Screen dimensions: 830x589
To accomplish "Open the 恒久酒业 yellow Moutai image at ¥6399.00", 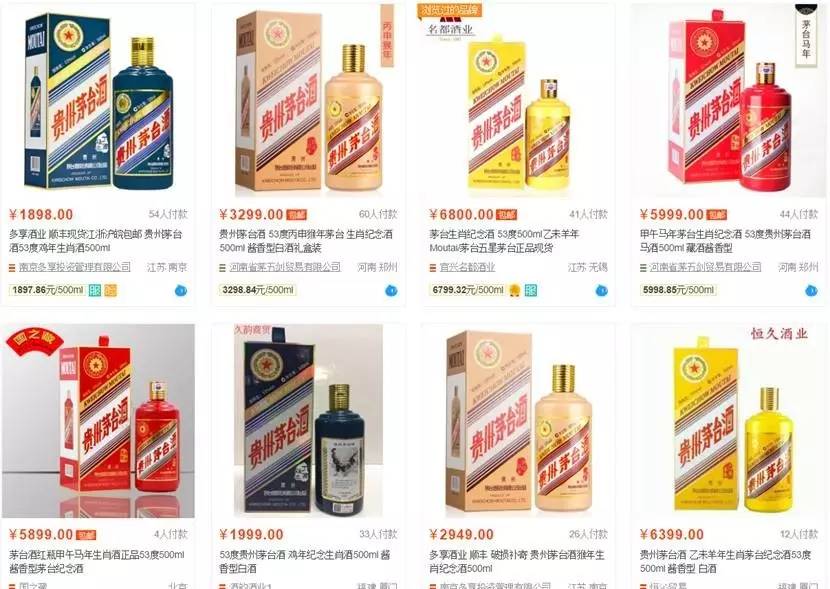I will [728, 421].
